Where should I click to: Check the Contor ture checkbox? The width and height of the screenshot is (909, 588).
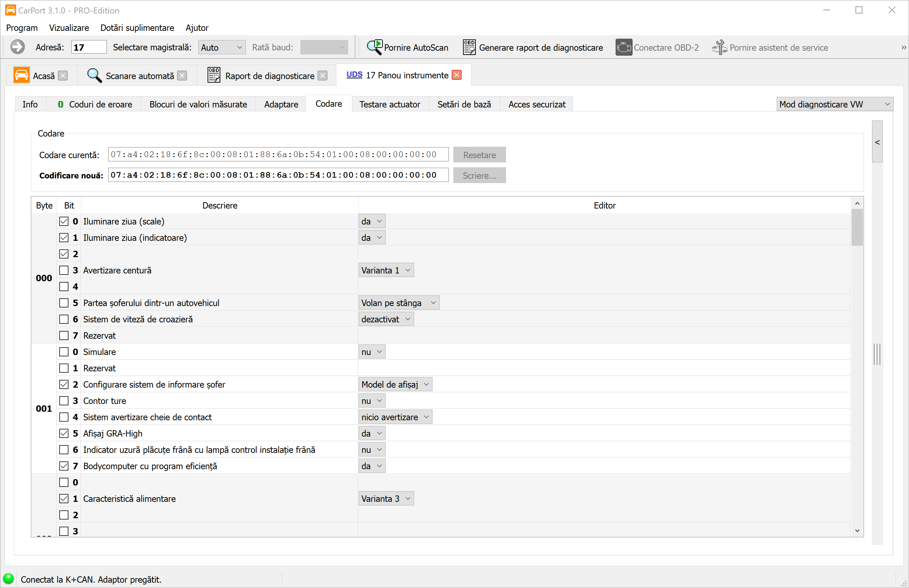[64, 401]
